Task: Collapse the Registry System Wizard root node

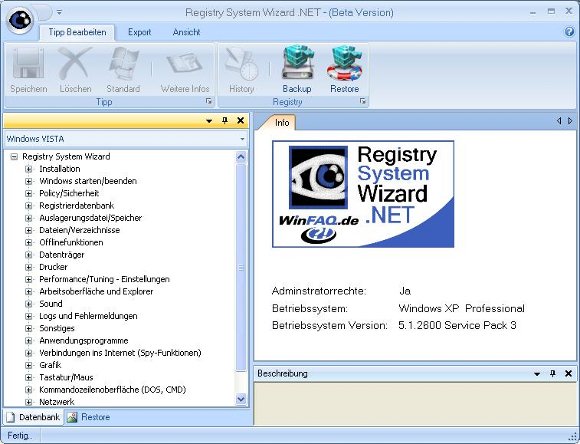Action: coord(14,157)
